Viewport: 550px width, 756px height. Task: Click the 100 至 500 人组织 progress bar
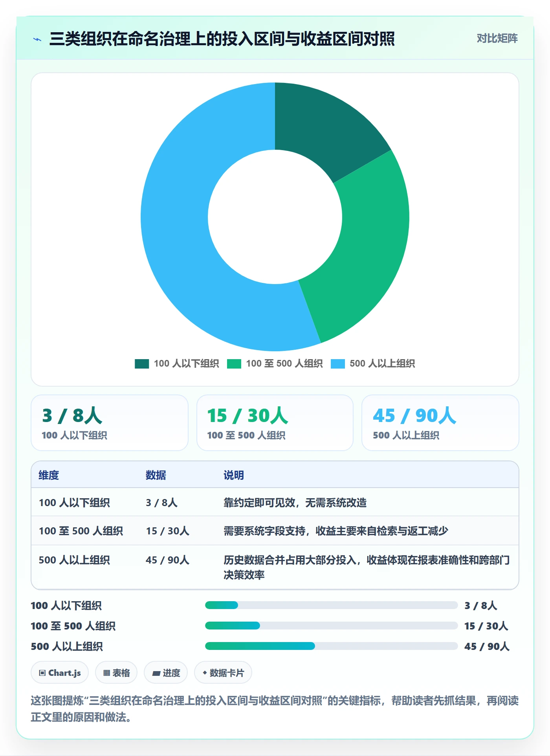pyautogui.click(x=331, y=626)
